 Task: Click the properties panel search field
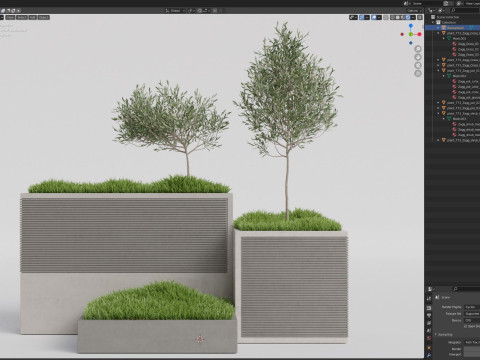(x=466, y=289)
